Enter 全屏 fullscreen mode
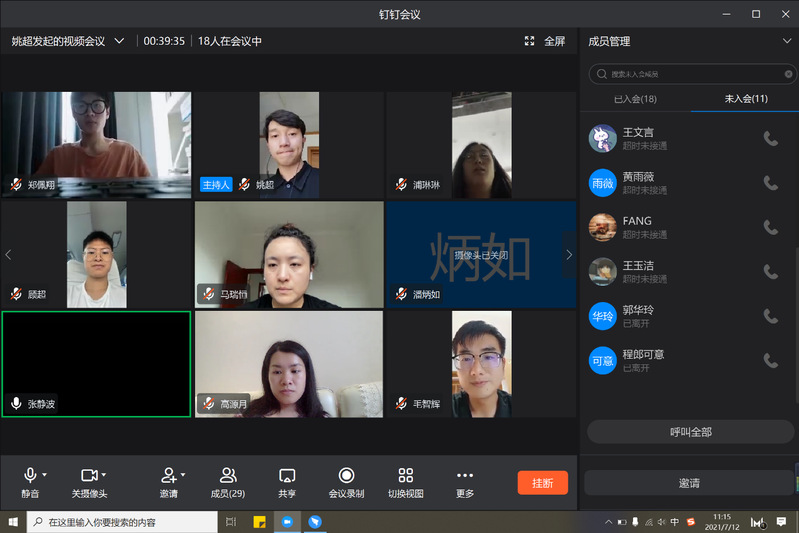This screenshot has width=799, height=533. [x=545, y=41]
